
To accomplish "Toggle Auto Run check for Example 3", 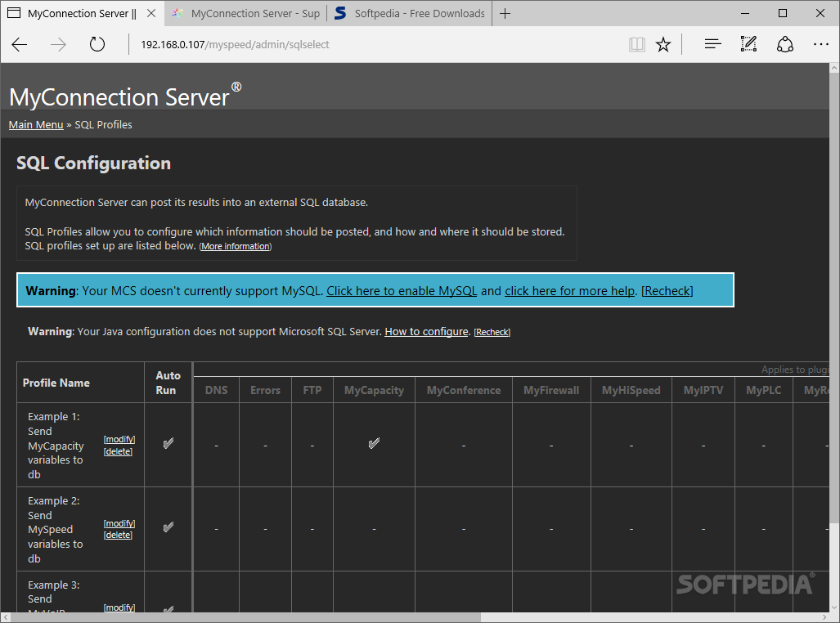I will 168,609.
